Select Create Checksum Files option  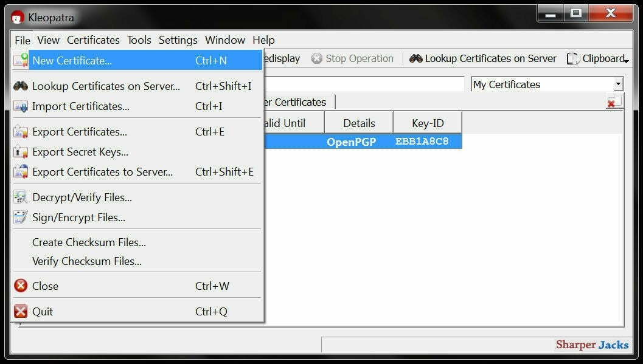point(89,242)
